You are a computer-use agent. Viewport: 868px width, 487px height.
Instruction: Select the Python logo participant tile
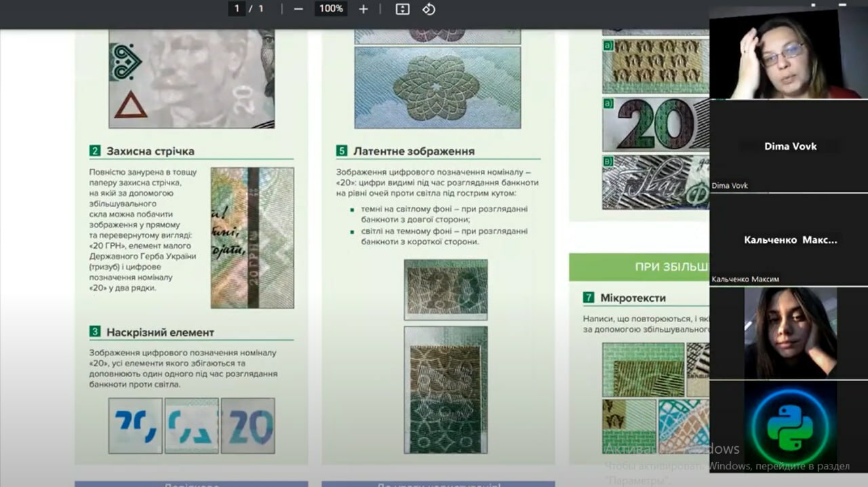[790, 425]
